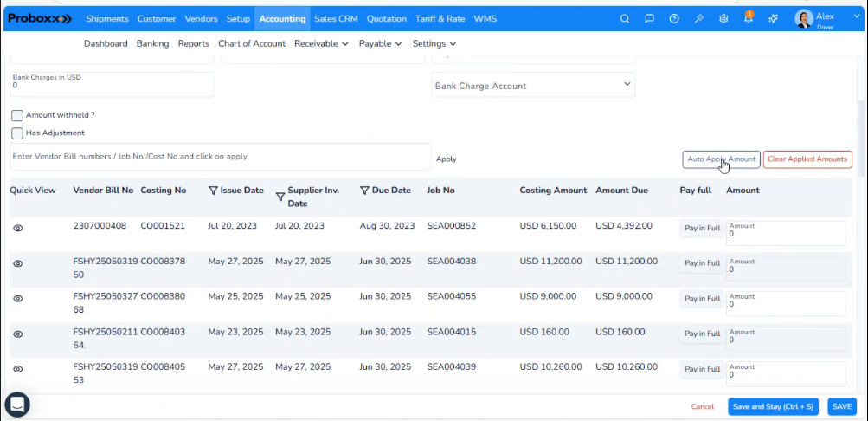Click the Issue Date filter icon
Screen dimensions: 868x421
(x=214, y=191)
